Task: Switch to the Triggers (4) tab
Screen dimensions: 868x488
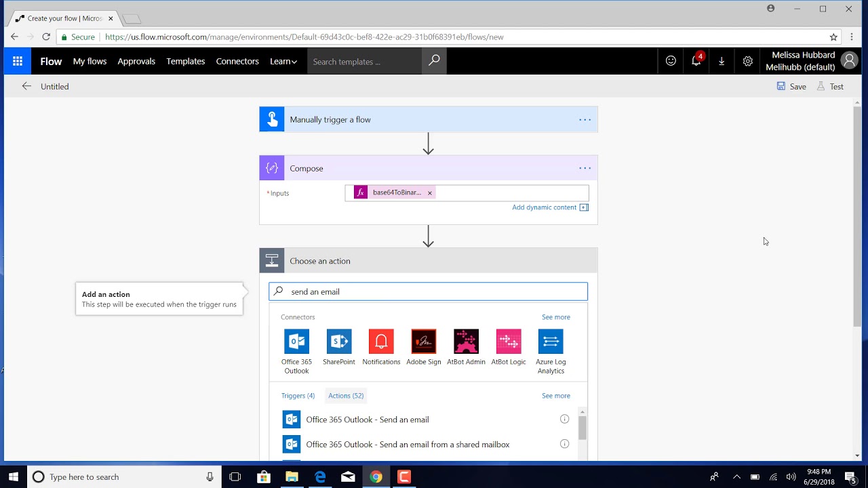Action: tap(298, 395)
